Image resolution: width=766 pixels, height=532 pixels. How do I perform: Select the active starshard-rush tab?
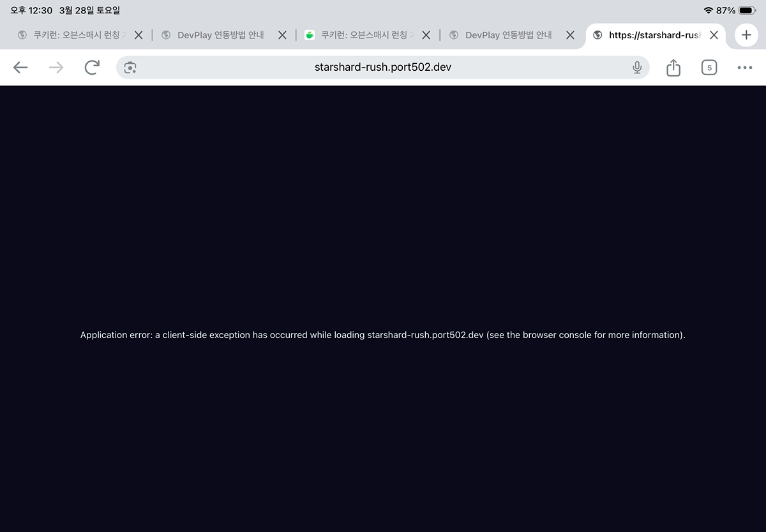tap(651, 35)
